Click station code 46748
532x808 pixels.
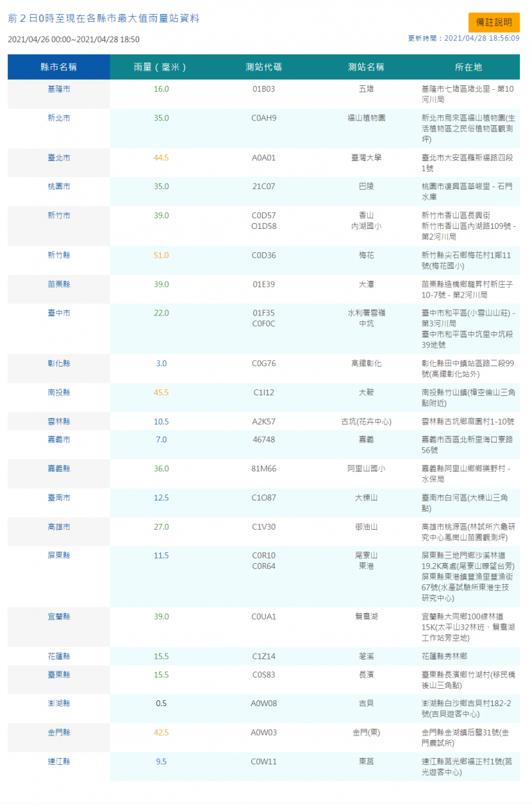coord(264,440)
